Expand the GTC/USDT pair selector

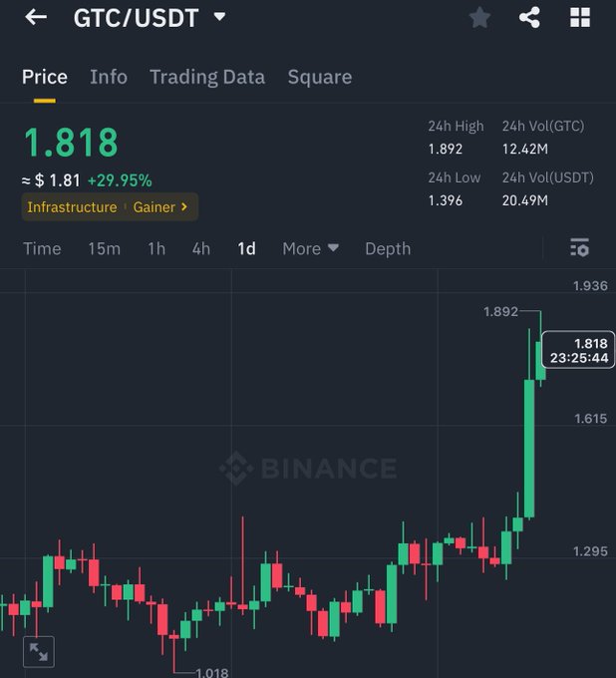[219, 17]
